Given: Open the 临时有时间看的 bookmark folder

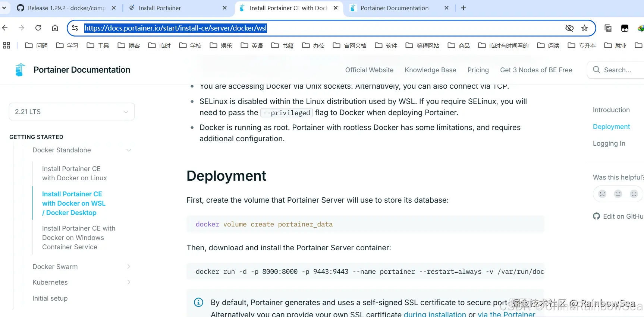Looking at the screenshot, I should [503, 45].
